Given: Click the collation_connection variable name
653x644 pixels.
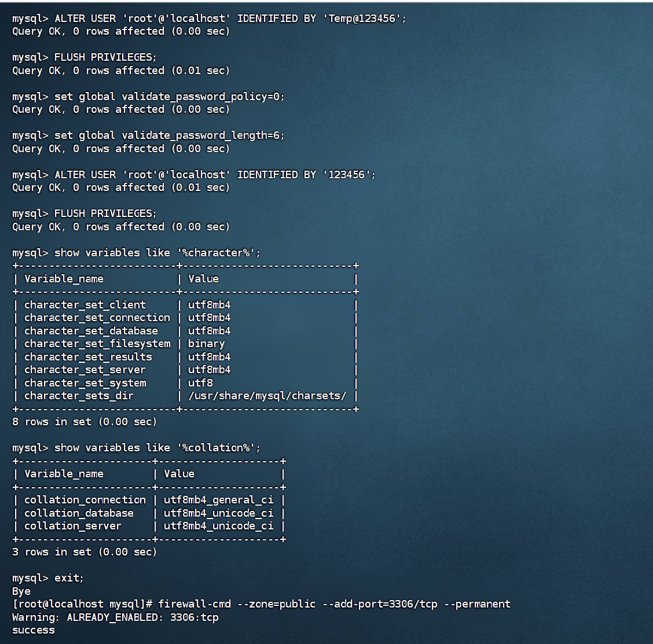Looking at the screenshot, I should (85, 500).
